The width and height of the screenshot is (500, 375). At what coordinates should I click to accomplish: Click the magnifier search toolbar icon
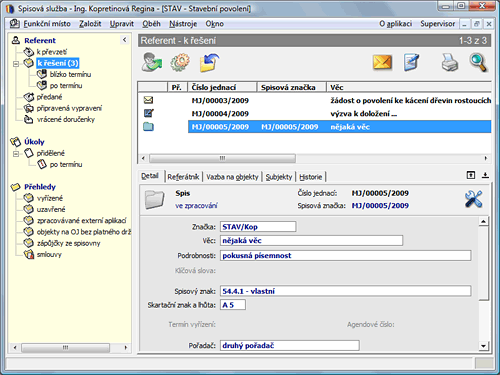point(478,62)
